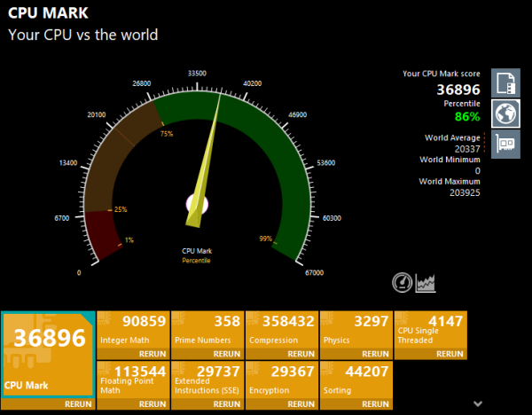Show the distribution chart graph view

coord(426,282)
